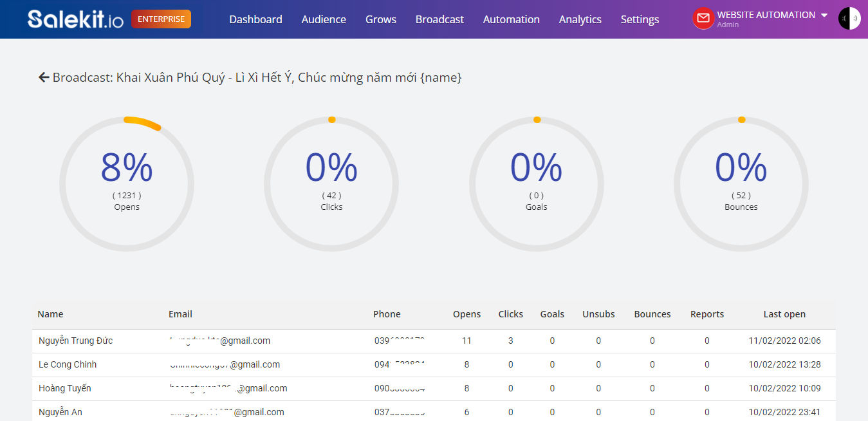Image resolution: width=868 pixels, height=421 pixels.
Task: Click the red mail envelope icon
Action: [x=703, y=19]
